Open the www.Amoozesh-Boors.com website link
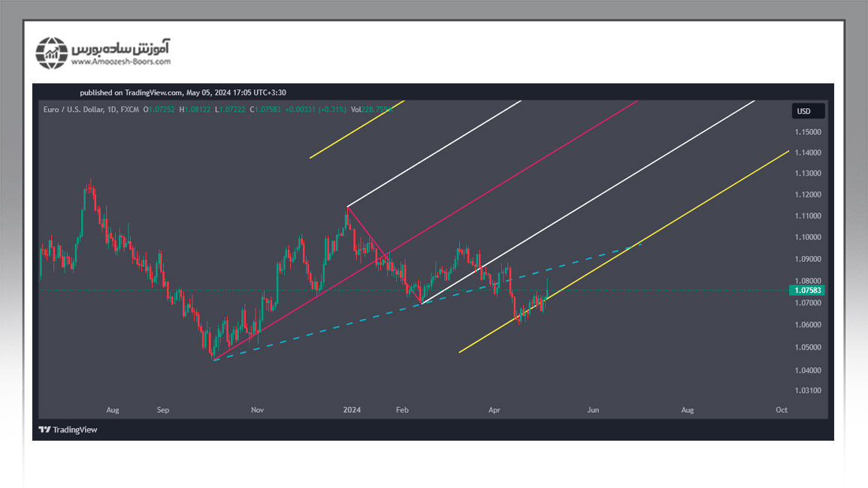This screenshot has height=488, width=868. tap(121, 62)
